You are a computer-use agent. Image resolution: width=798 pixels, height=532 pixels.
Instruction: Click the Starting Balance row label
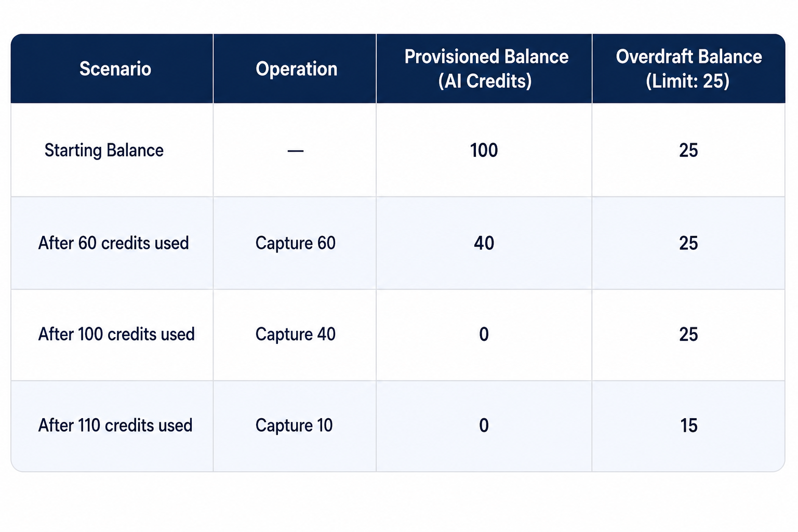coord(104,150)
